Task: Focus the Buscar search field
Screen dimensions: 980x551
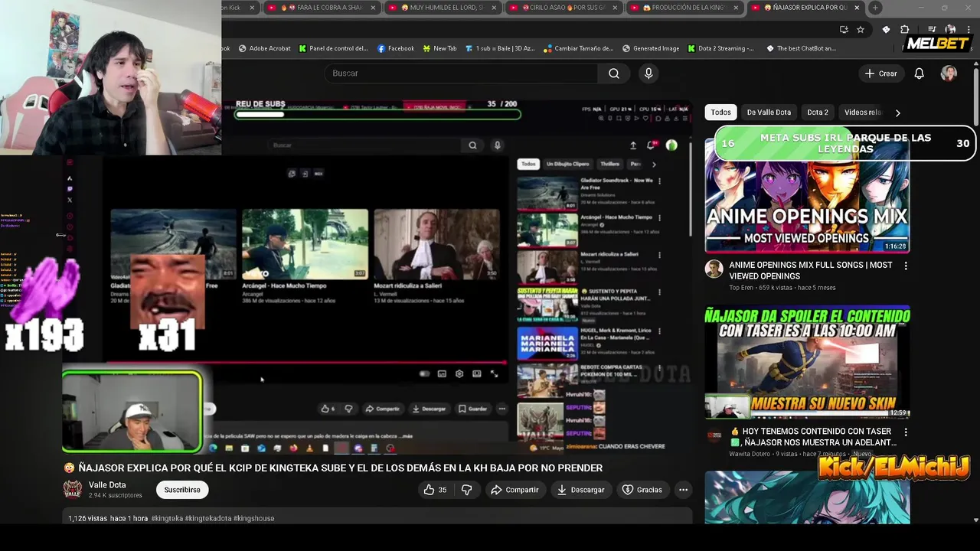Action: click(462, 73)
